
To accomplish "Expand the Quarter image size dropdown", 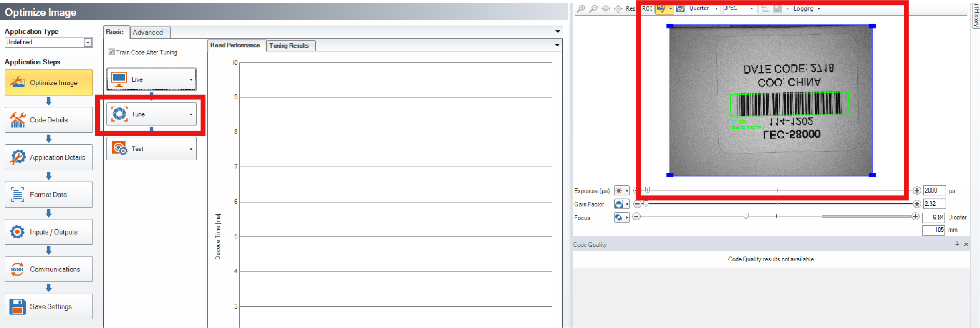I will click(716, 9).
